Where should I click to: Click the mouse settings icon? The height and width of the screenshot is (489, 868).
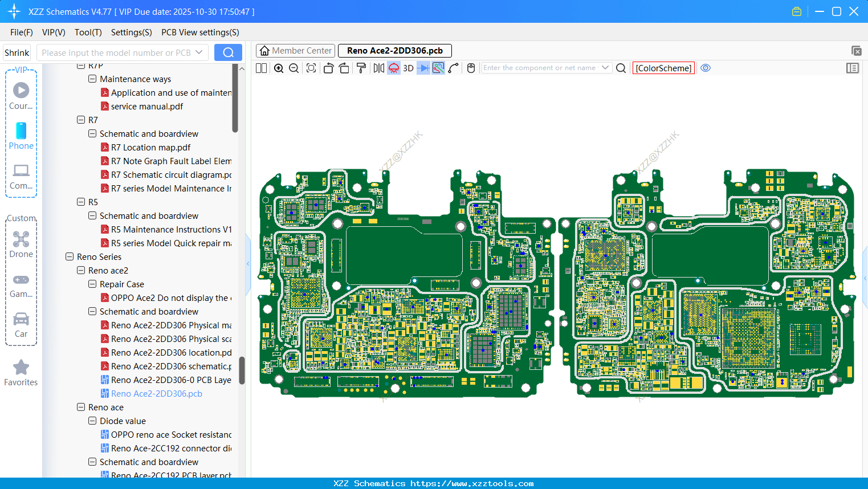[471, 68]
